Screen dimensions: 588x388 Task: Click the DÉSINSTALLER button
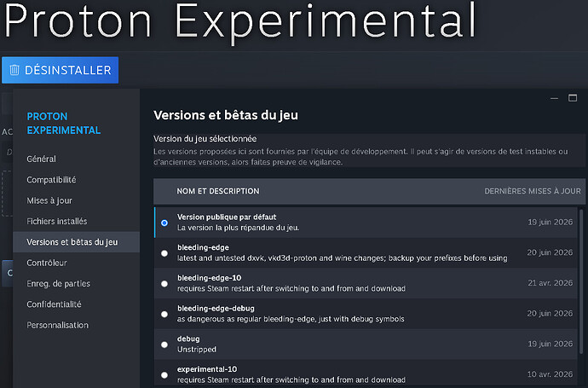tap(60, 70)
